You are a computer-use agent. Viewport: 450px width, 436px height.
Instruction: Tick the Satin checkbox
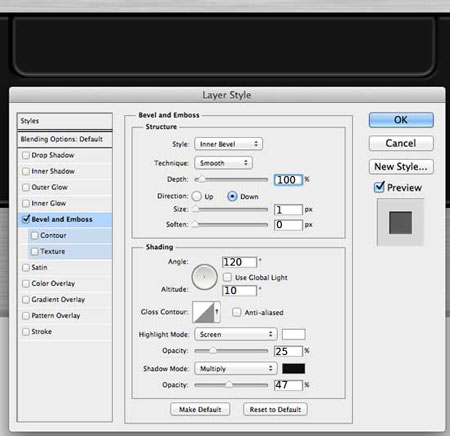[x=26, y=267]
